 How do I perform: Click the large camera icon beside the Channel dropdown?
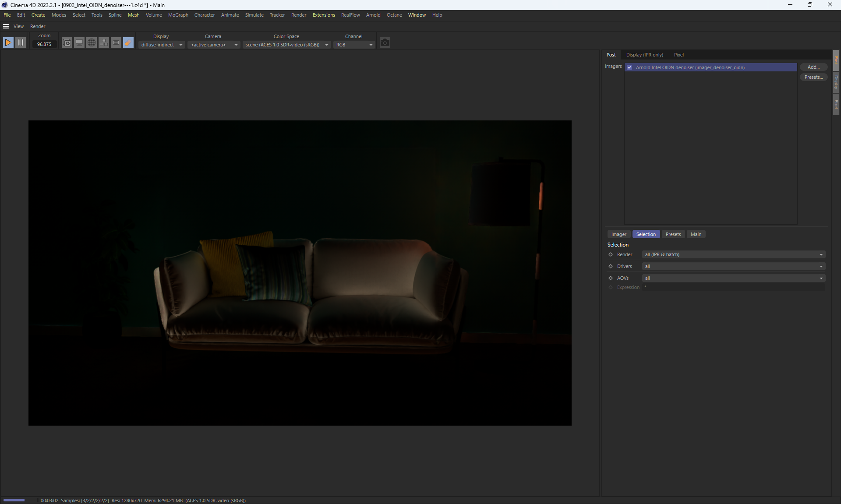tap(385, 42)
